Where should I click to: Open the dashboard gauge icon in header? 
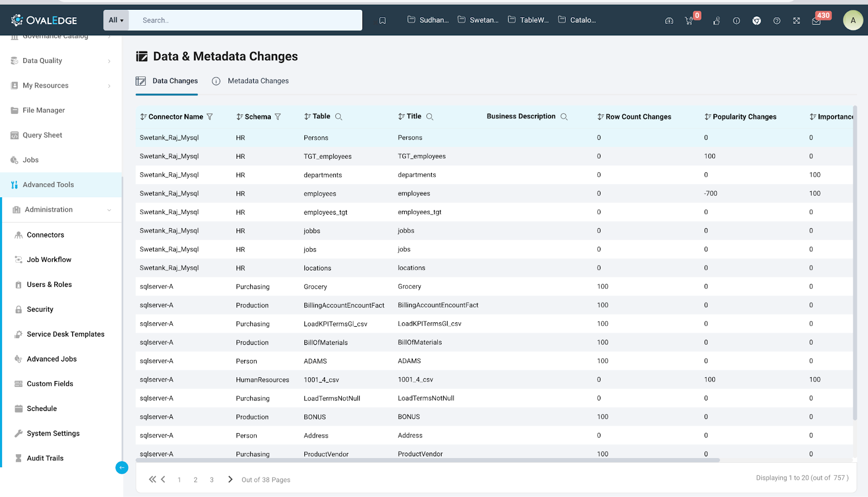tap(669, 21)
